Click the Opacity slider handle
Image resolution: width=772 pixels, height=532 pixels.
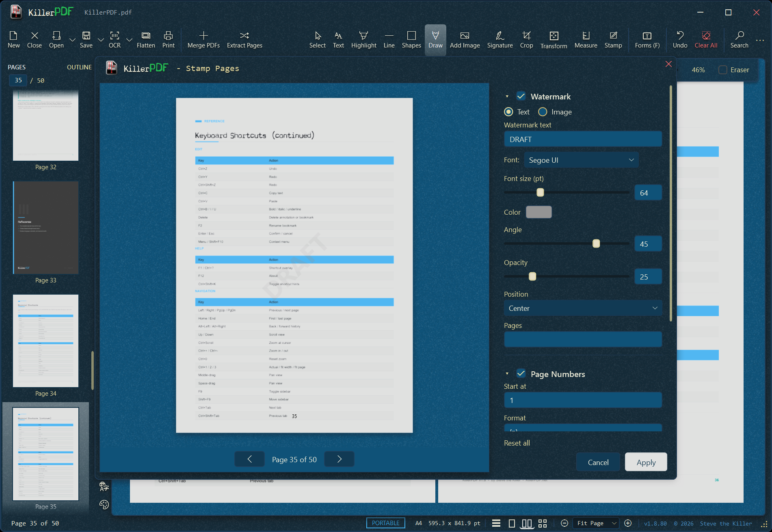point(532,276)
